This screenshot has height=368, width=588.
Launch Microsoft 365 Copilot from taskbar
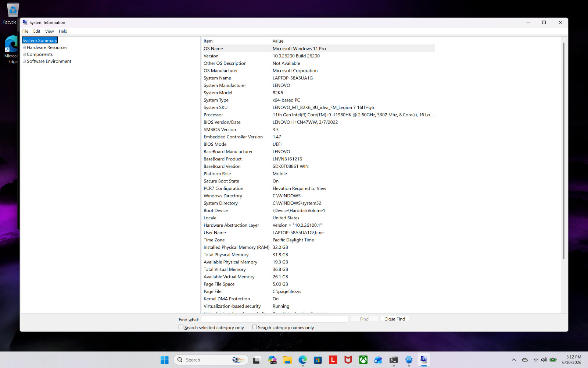click(x=272, y=360)
